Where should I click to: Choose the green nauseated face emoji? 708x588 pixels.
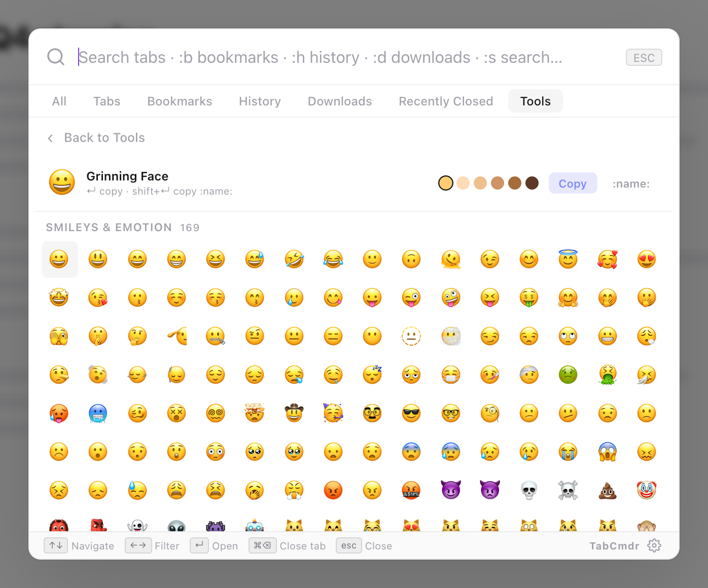coord(568,375)
